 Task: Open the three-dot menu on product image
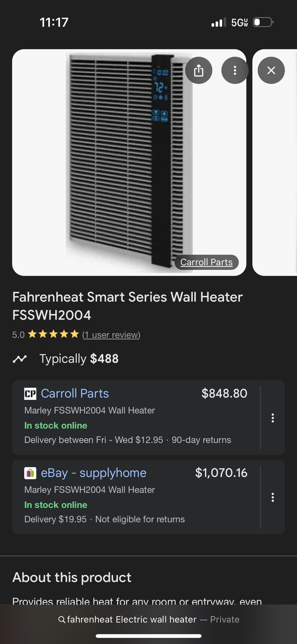[235, 70]
